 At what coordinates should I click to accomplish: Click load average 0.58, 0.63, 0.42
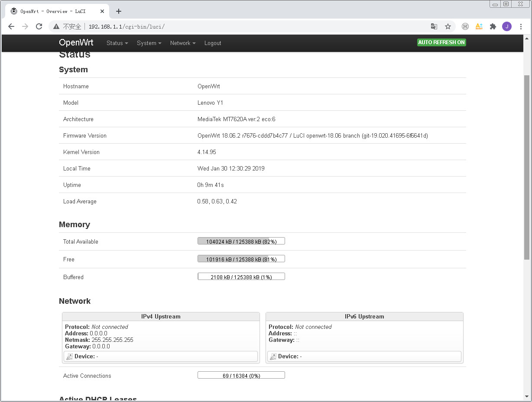click(217, 201)
